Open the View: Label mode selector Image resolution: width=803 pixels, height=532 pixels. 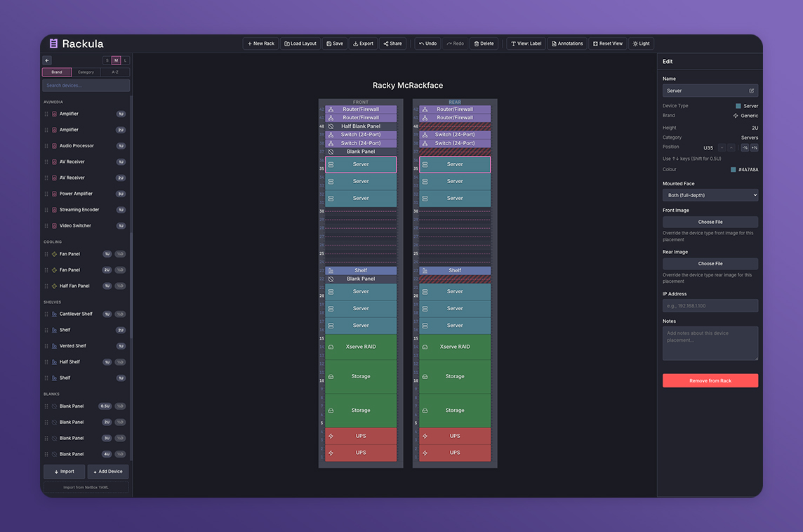(525, 44)
